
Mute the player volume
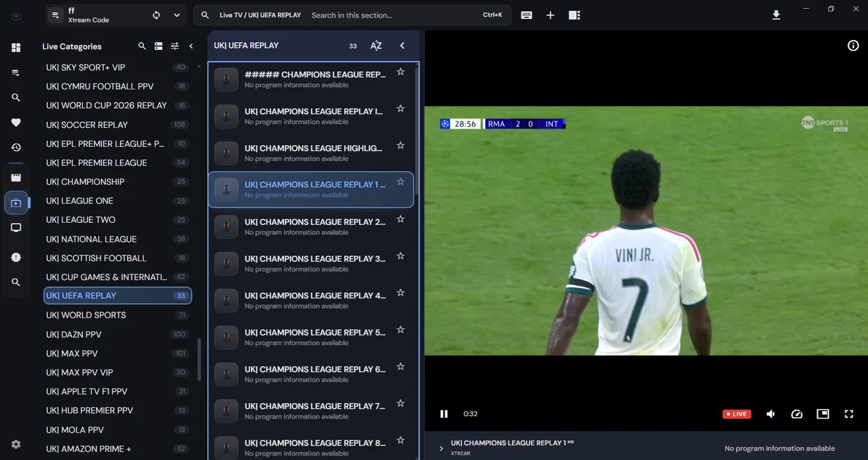click(771, 414)
